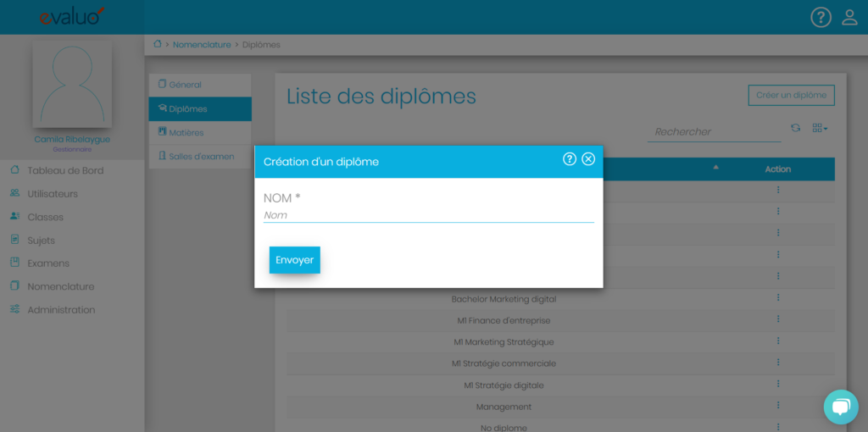This screenshot has width=868, height=432.
Task: Click the Créer un diplôme button
Action: click(791, 95)
